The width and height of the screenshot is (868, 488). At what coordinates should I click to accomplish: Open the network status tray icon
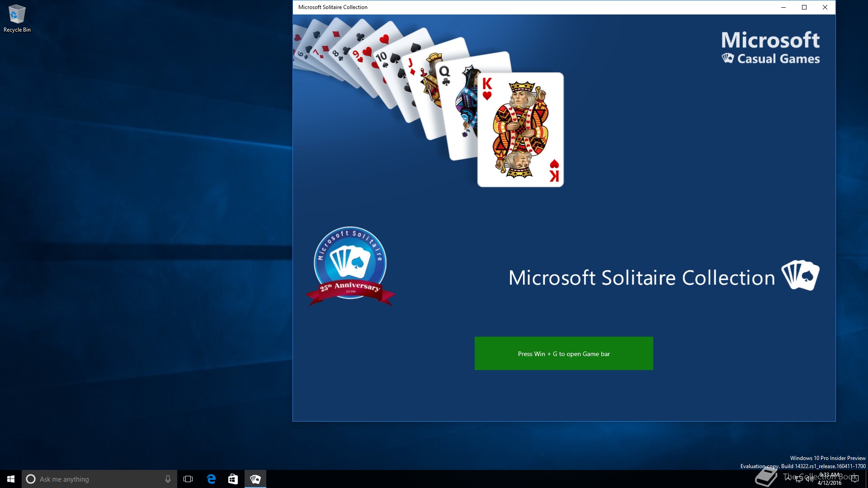pyautogui.click(x=799, y=479)
